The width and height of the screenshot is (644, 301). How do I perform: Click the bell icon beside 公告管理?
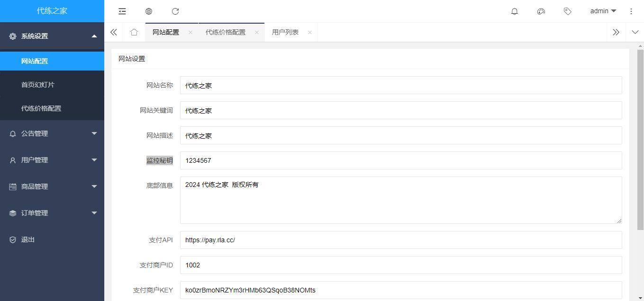[13, 133]
